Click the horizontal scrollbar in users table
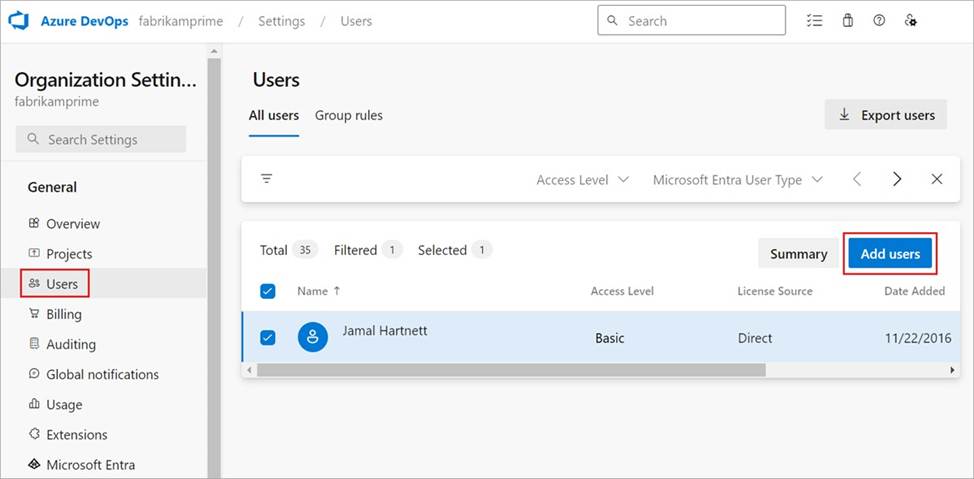Image resolution: width=974 pixels, height=479 pixels. pyautogui.click(x=511, y=370)
